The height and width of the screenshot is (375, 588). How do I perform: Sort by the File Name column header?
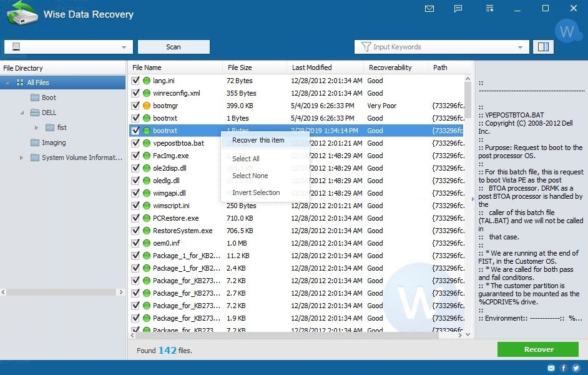(x=175, y=67)
